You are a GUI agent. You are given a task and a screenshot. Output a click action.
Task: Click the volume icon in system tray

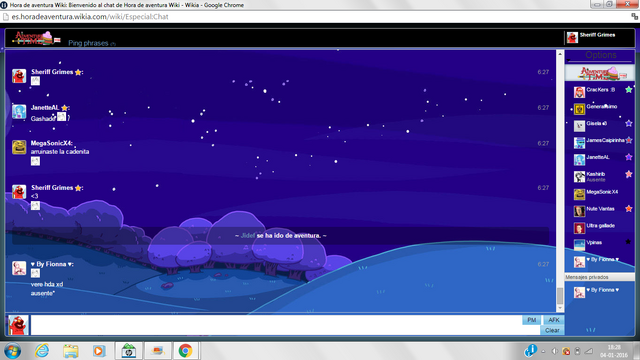coord(554,351)
